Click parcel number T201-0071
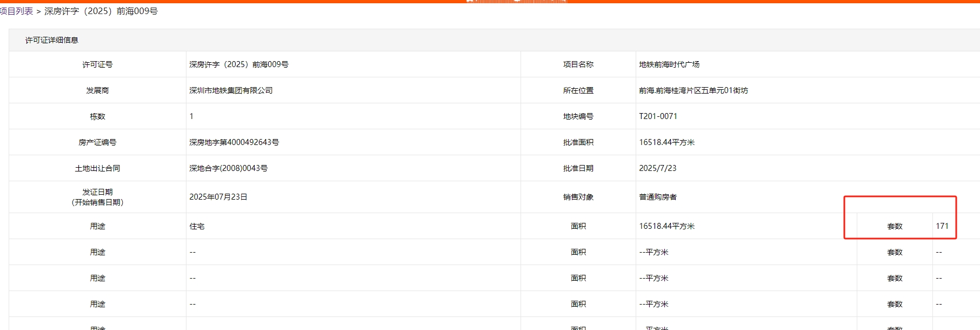Viewport: 980px width, 330px height. point(658,116)
